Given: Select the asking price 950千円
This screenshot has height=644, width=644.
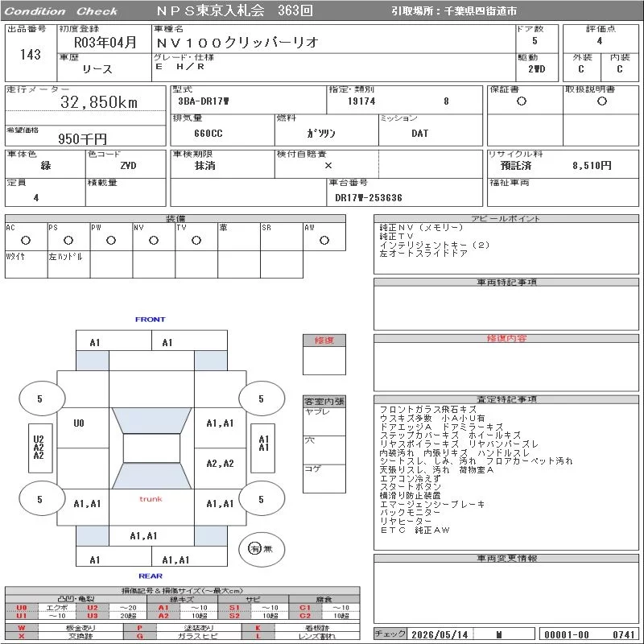Looking at the screenshot, I should point(83,138).
